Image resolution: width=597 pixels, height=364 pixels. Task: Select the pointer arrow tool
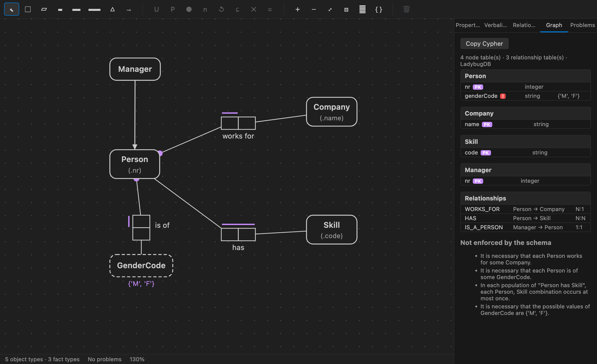pyautogui.click(x=12, y=9)
